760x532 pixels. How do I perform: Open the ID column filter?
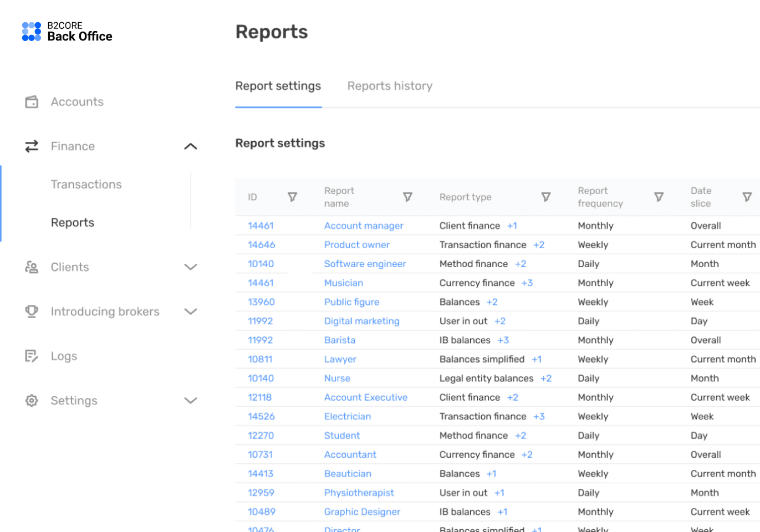click(x=293, y=197)
